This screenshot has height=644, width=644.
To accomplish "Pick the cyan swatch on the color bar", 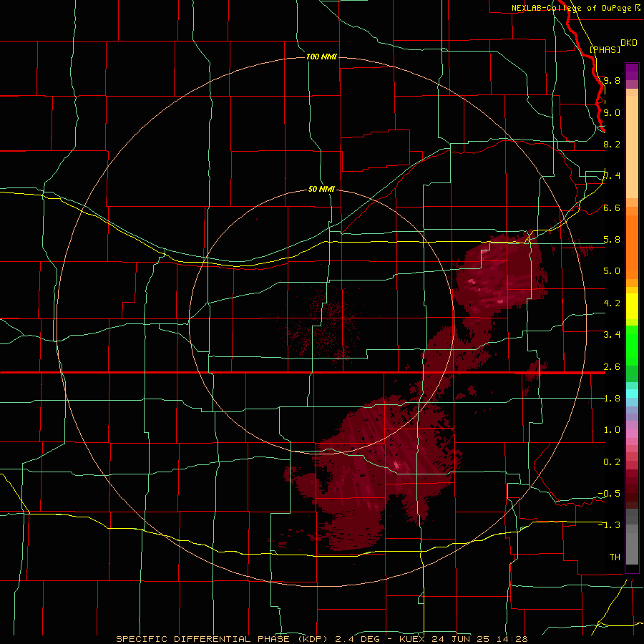I will 632,394.
